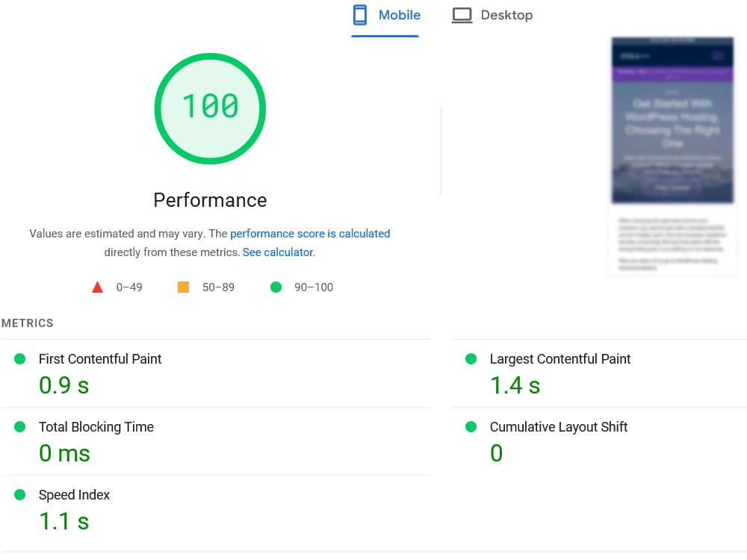
Task: Click the 'Total Blocking Time' metric label
Action: (96, 427)
